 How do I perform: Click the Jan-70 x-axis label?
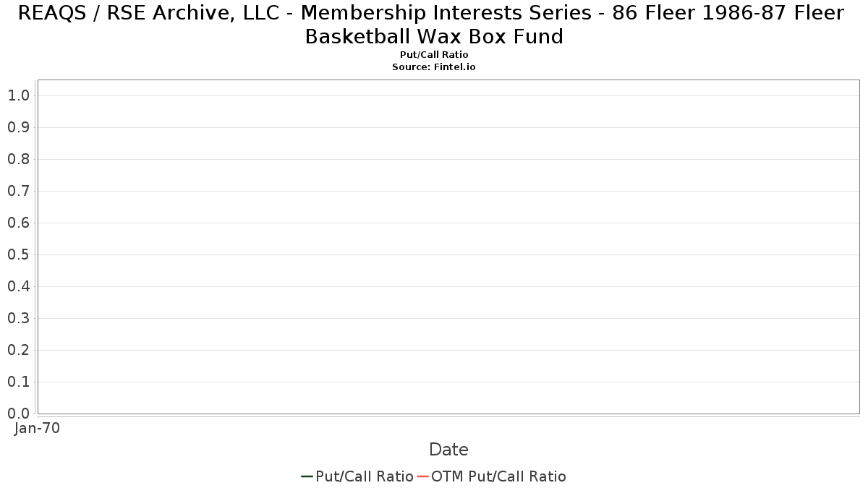click(x=37, y=428)
